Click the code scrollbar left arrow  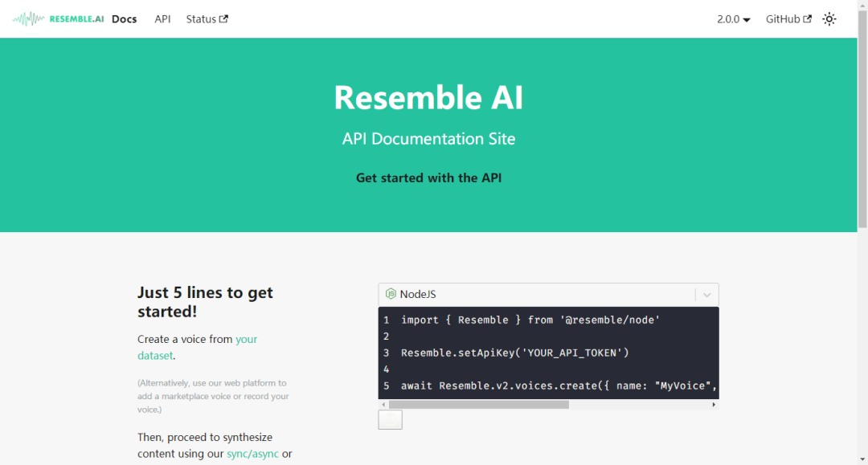pos(383,404)
